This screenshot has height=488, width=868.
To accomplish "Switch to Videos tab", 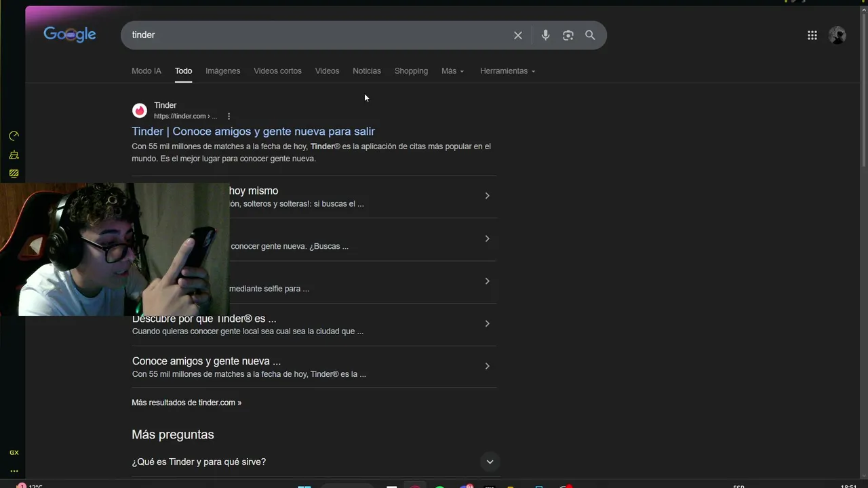I will [327, 71].
